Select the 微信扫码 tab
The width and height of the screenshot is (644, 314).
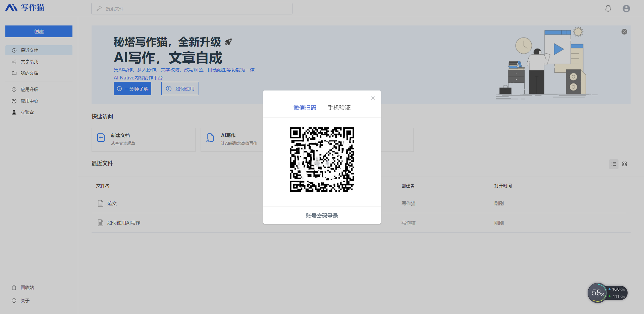(305, 108)
